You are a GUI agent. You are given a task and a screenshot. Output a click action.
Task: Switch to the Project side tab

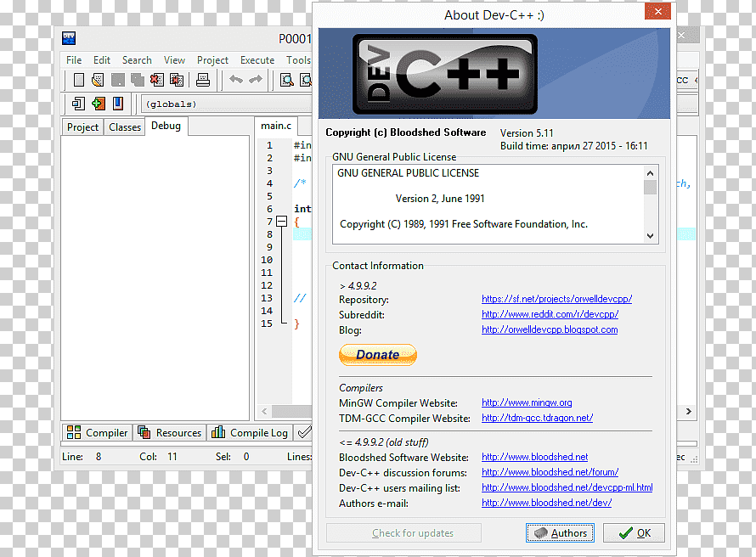[82, 127]
